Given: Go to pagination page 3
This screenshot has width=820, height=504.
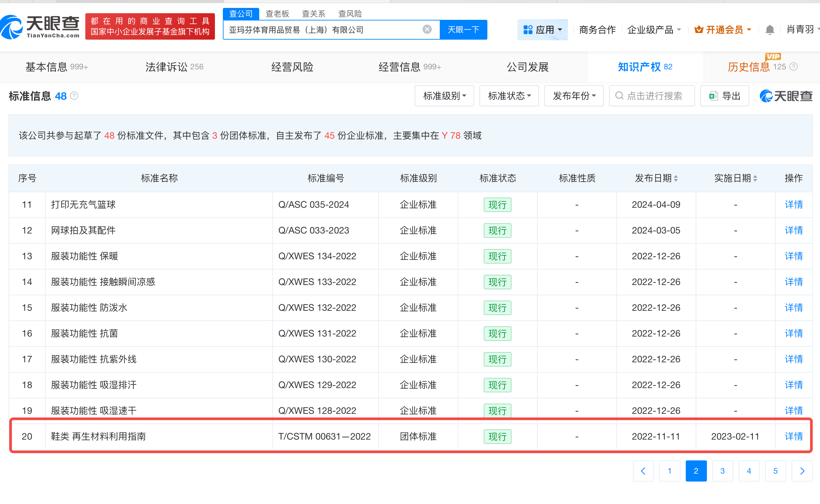Looking at the screenshot, I should pos(722,471).
